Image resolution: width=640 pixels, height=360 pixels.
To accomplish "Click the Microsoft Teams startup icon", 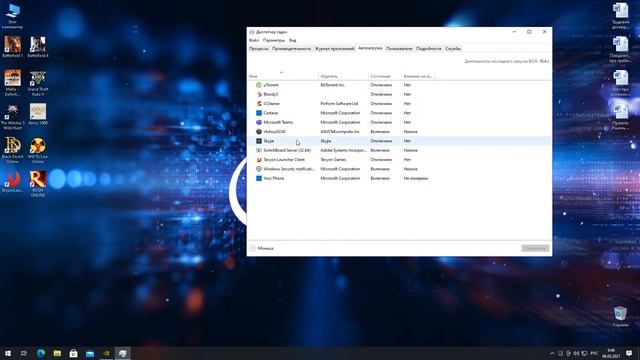I will [x=259, y=122].
